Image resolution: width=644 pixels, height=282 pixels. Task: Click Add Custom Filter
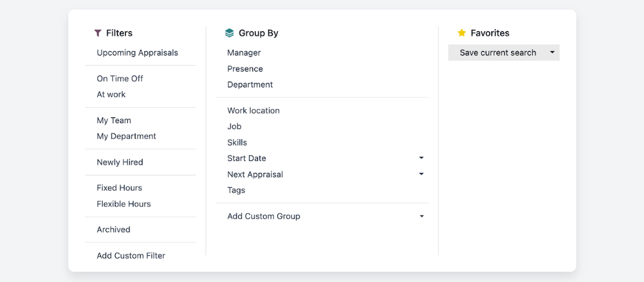point(131,256)
